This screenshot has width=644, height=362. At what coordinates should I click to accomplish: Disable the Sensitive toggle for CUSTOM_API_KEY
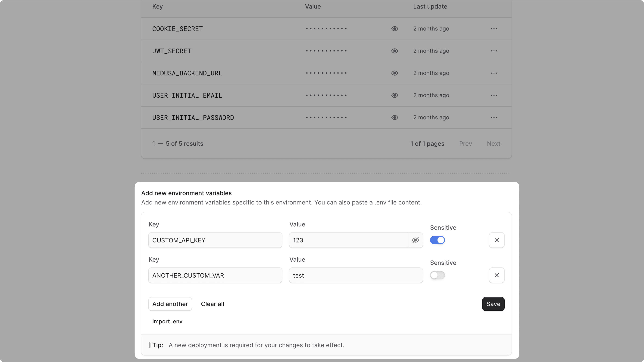[437, 240]
